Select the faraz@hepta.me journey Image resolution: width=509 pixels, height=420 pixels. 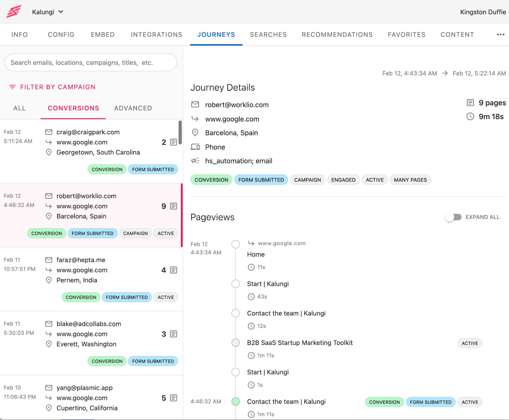(91, 279)
